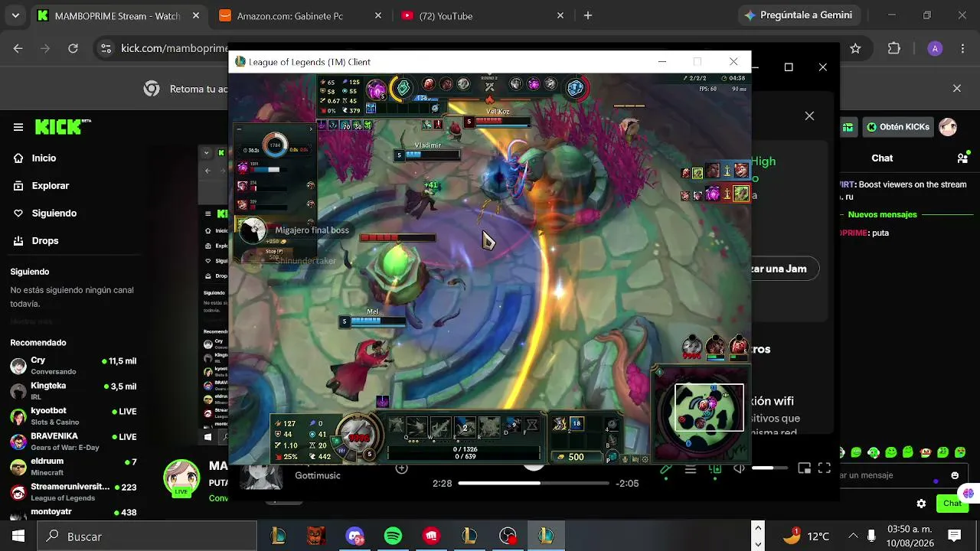Open Discord from the taskbar

click(x=354, y=536)
